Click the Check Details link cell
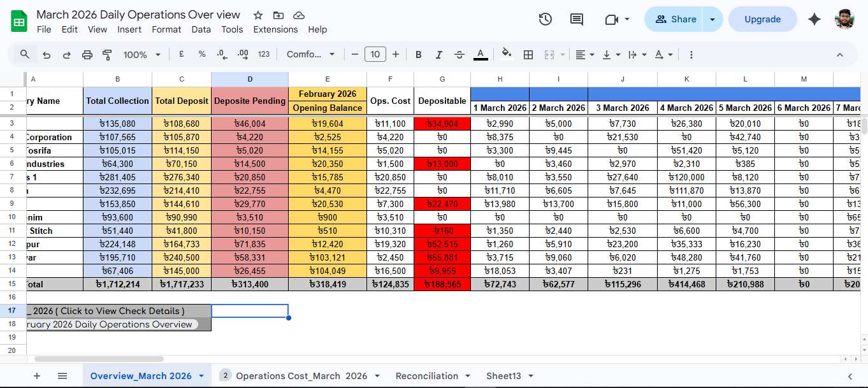This screenshot has height=388, width=868. pyautogui.click(x=119, y=311)
